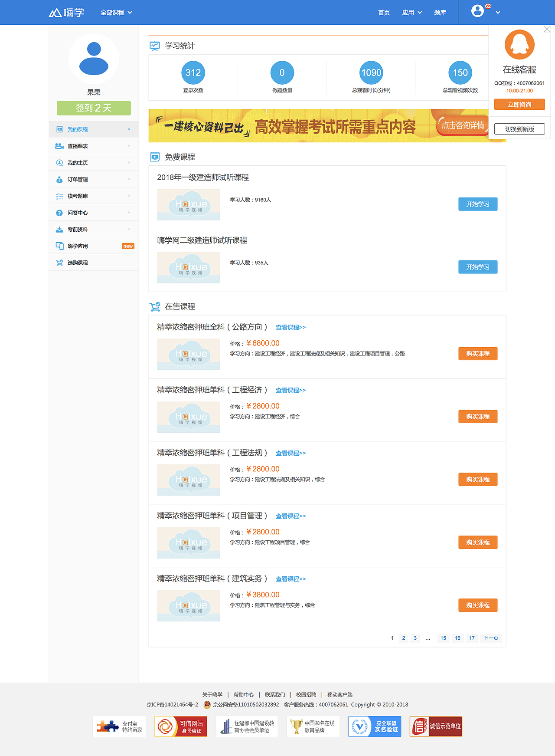The width and height of the screenshot is (555, 756).
Task: Click the 中国知名在线教育品牌 trophy badge
Action: pyautogui.click(x=313, y=726)
